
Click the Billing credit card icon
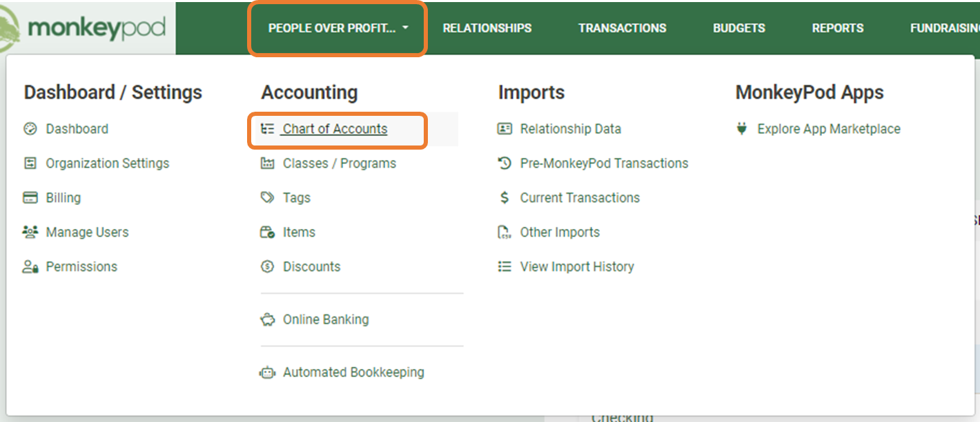click(x=30, y=198)
